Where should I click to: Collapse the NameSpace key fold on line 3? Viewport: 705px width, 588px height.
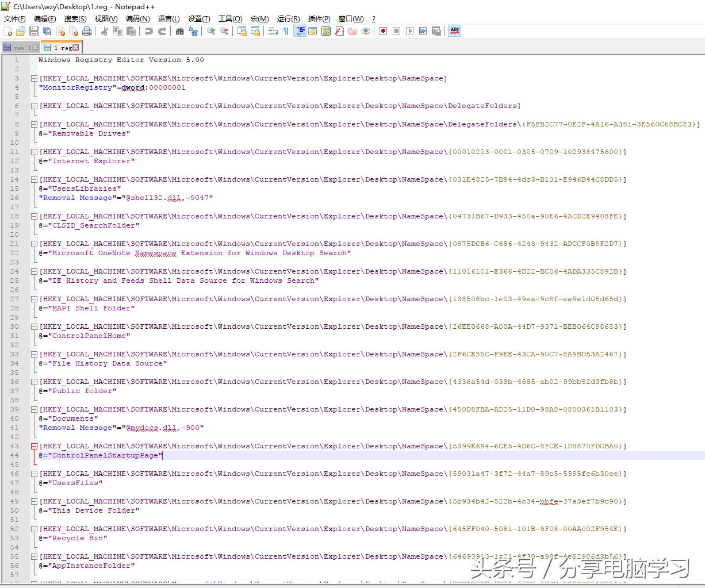pos(33,78)
